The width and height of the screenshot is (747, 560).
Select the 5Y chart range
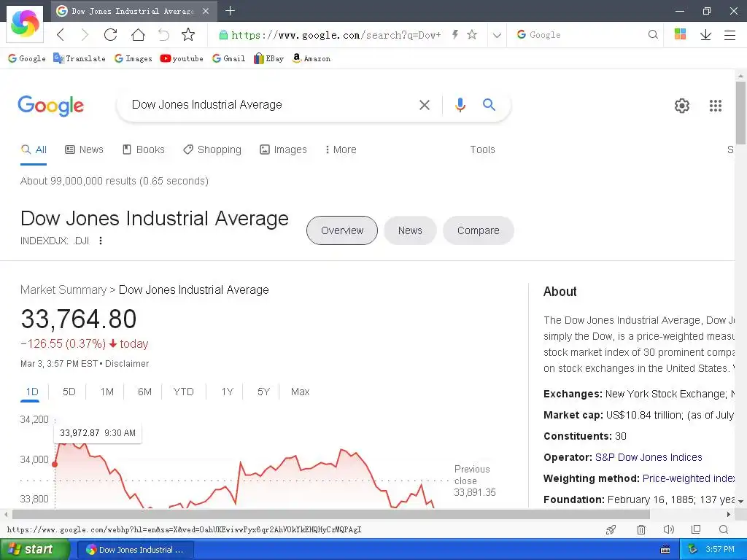[263, 392]
